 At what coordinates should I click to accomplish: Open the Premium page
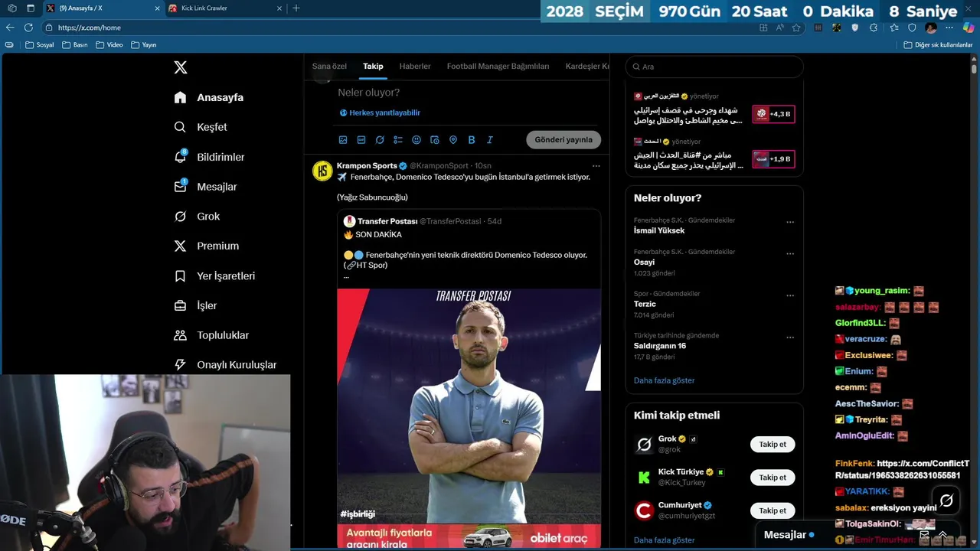(207, 246)
